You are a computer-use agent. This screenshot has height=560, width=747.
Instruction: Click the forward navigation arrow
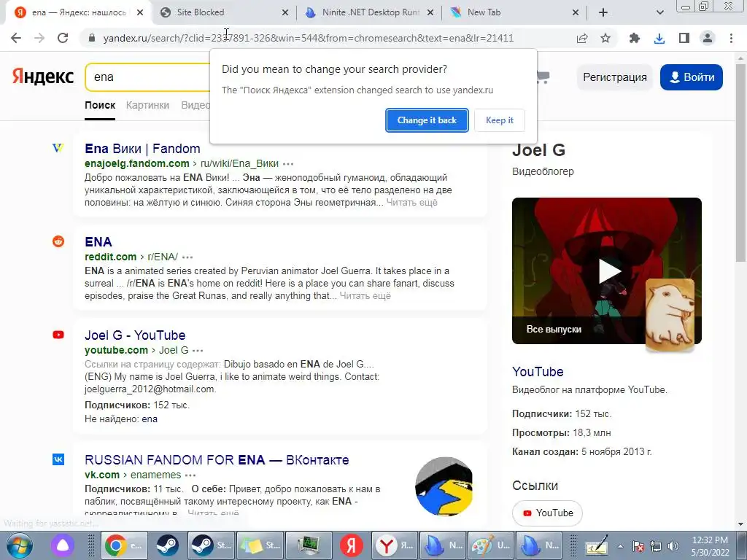[x=39, y=38]
